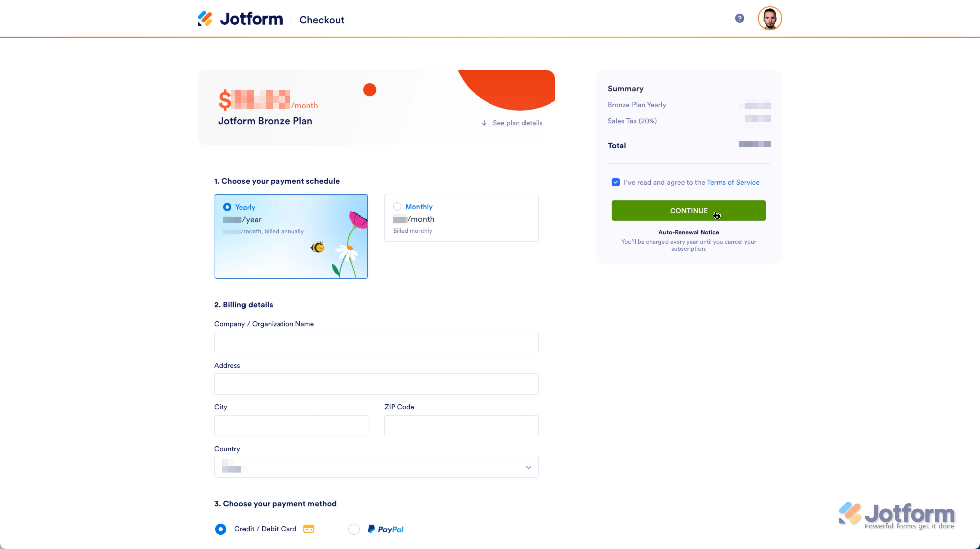Select the Yearly payment schedule radio
Screen dimensions: 980x549
pos(227,207)
